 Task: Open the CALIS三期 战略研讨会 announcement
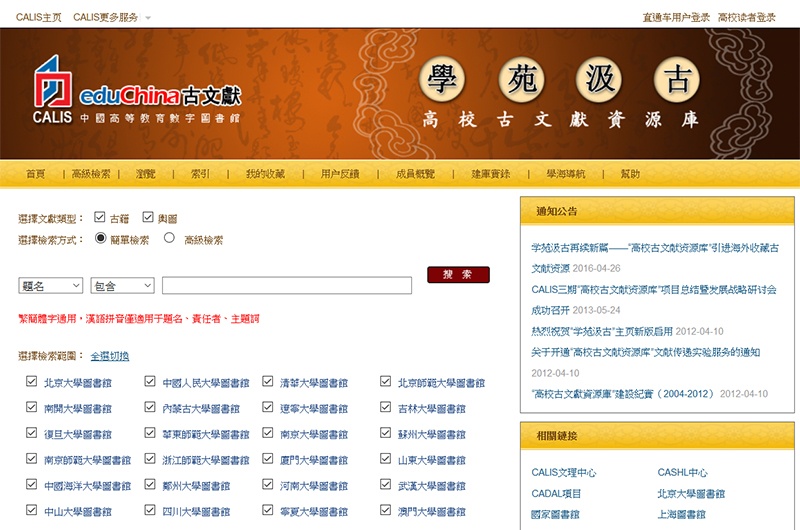(x=654, y=300)
